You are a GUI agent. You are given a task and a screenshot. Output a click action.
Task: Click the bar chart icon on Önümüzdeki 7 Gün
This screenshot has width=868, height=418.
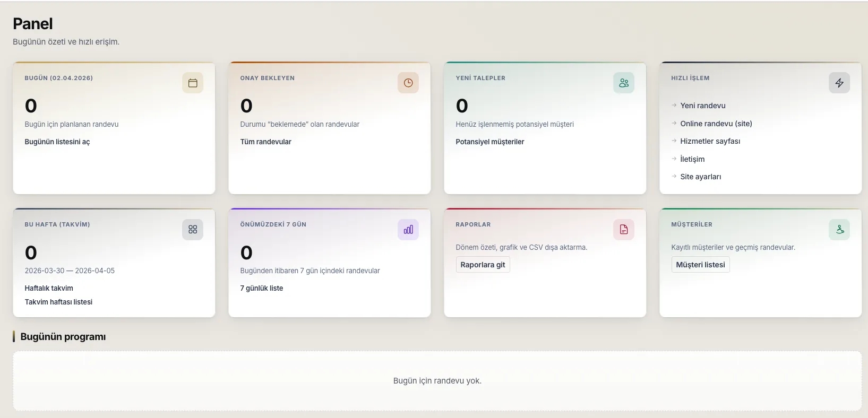click(x=408, y=230)
